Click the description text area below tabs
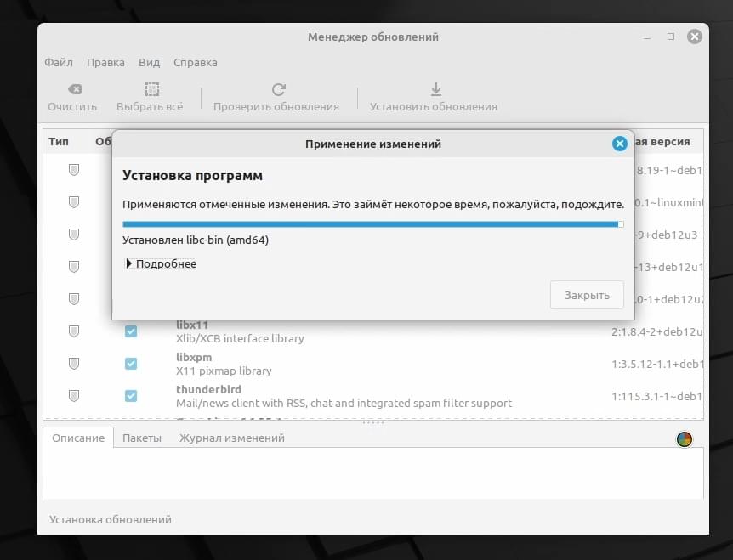 pyautogui.click(x=373, y=472)
